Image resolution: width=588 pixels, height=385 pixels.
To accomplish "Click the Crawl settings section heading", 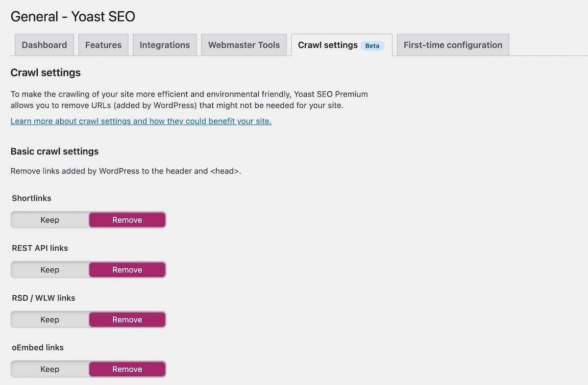I will click(46, 73).
